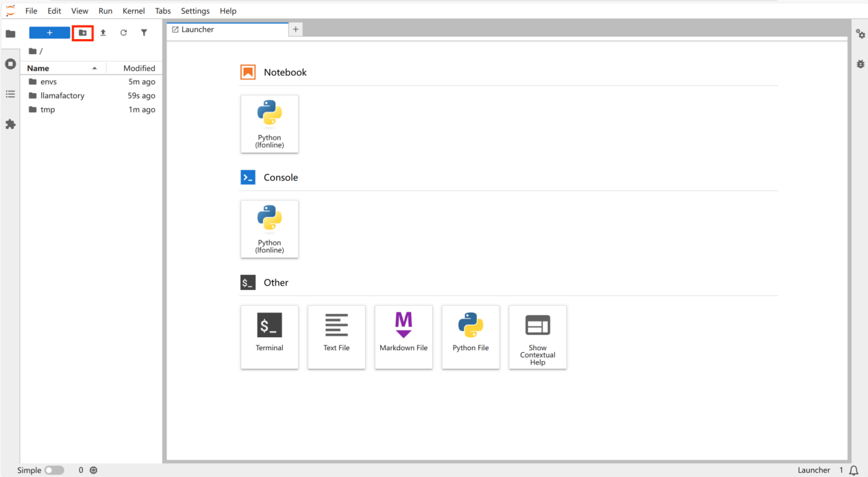Select the Launcher tab
The height and width of the screenshot is (477, 868).
click(197, 29)
